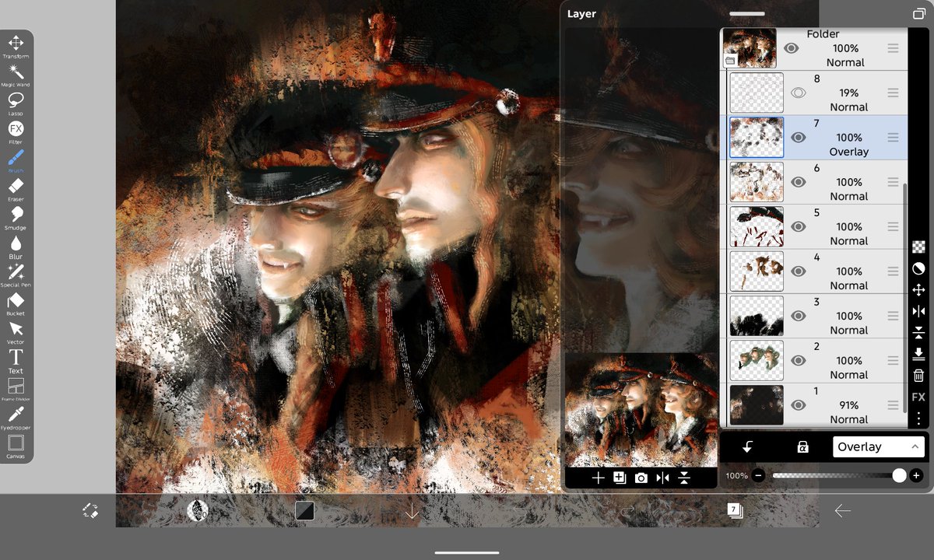Toggle visibility of layer 3
Viewport: 934px width, 560px height.
(798, 316)
